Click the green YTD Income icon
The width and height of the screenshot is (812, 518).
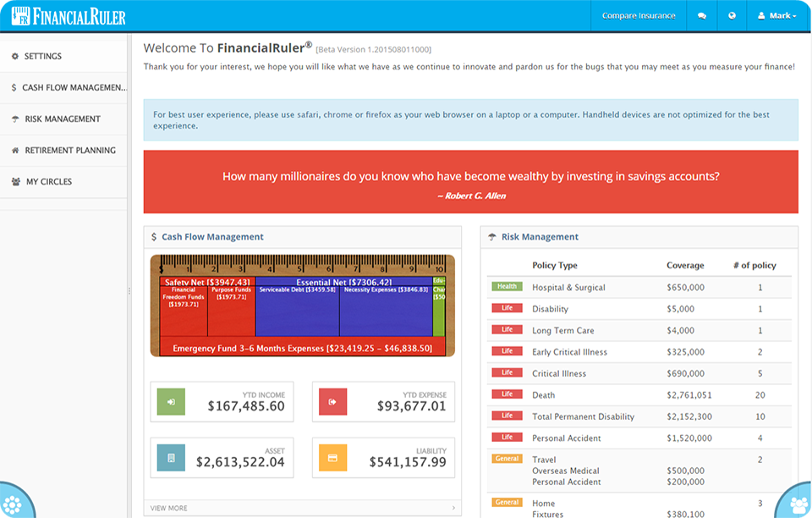(171, 401)
